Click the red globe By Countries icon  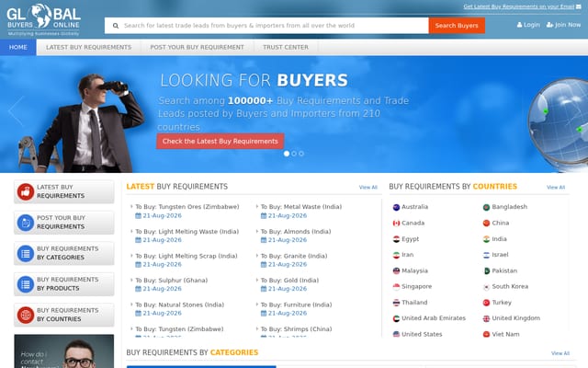coord(26,315)
